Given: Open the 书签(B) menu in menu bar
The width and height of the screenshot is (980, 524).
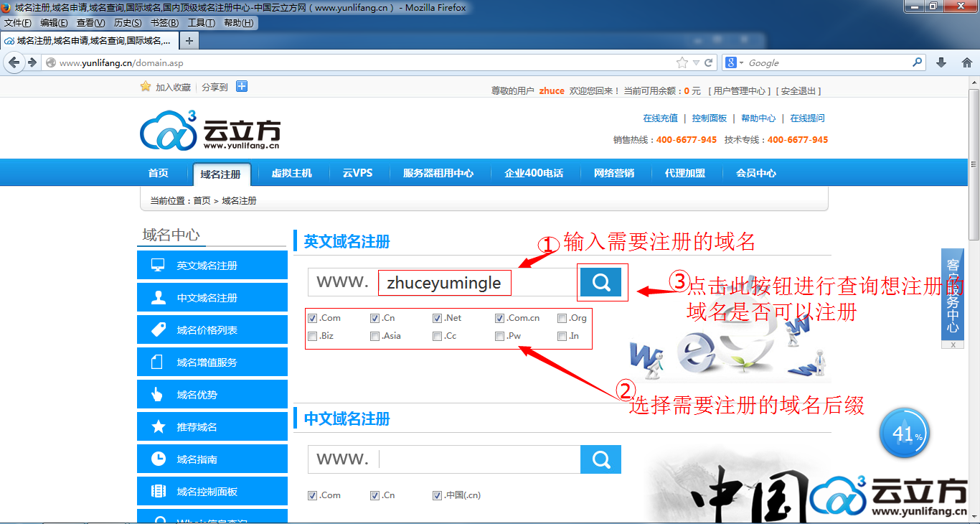Looking at the screenshot, I should click(x=164, y=23).
